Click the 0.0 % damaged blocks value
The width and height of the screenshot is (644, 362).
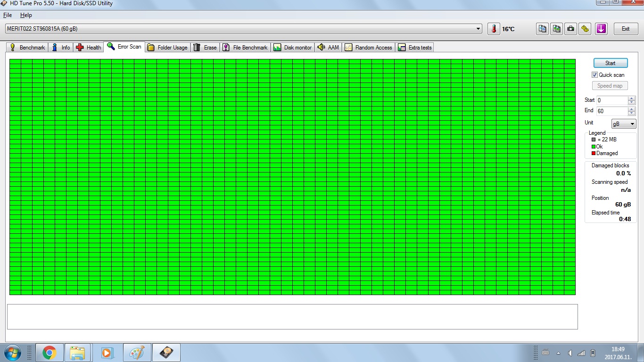point(623,173)
